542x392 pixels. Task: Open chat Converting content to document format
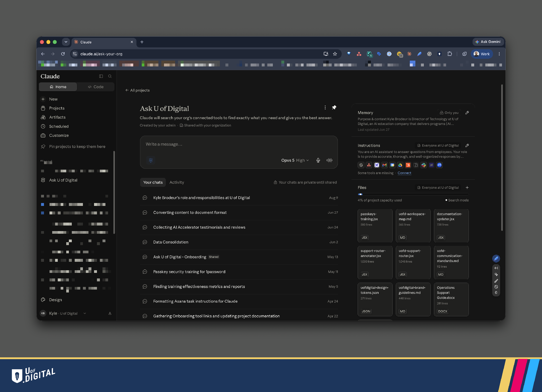point(239,213)
